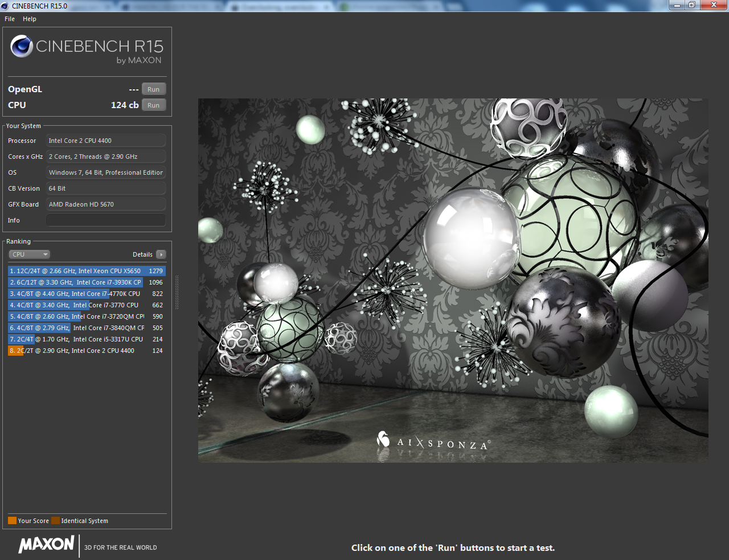This screenshot has height=560, width=729.
Task: Click the Info input field
Action: tap(106, 220)
